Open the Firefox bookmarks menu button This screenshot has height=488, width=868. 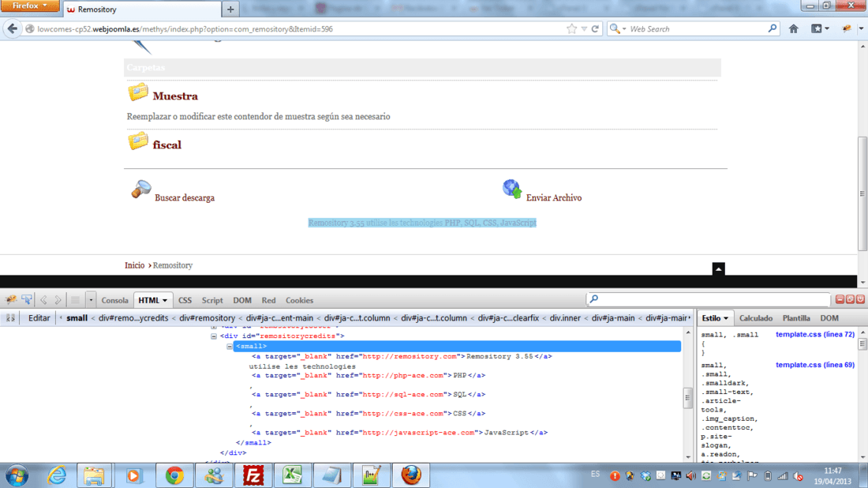pos(820,28)
